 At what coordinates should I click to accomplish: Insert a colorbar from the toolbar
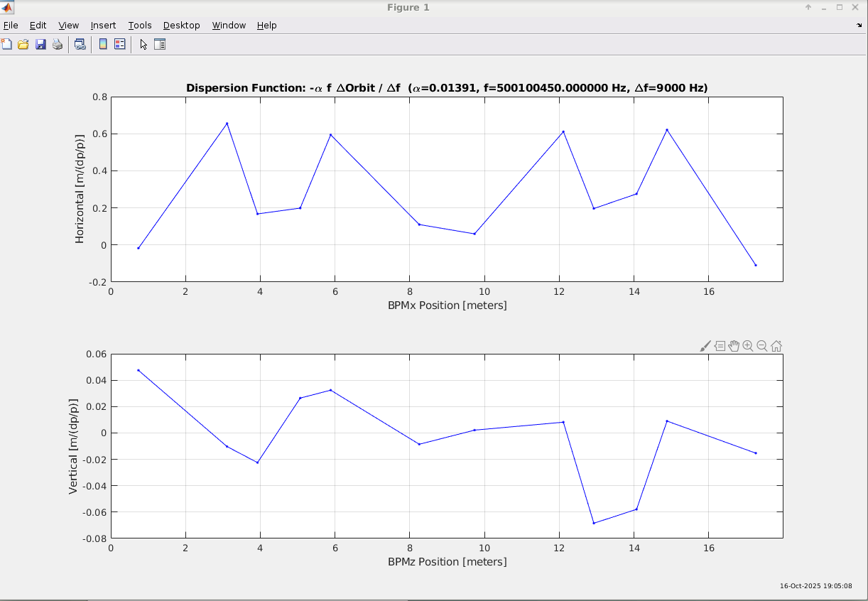(103, 44)
